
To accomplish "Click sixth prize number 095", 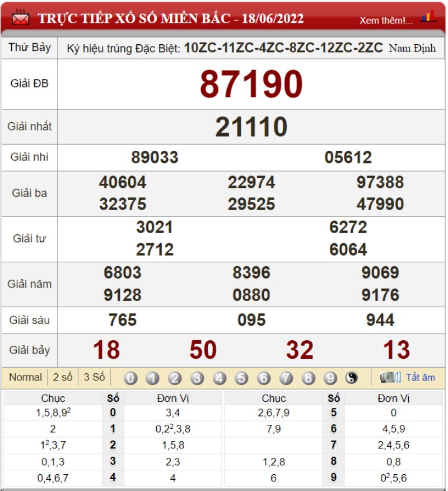I will [251, 320].
